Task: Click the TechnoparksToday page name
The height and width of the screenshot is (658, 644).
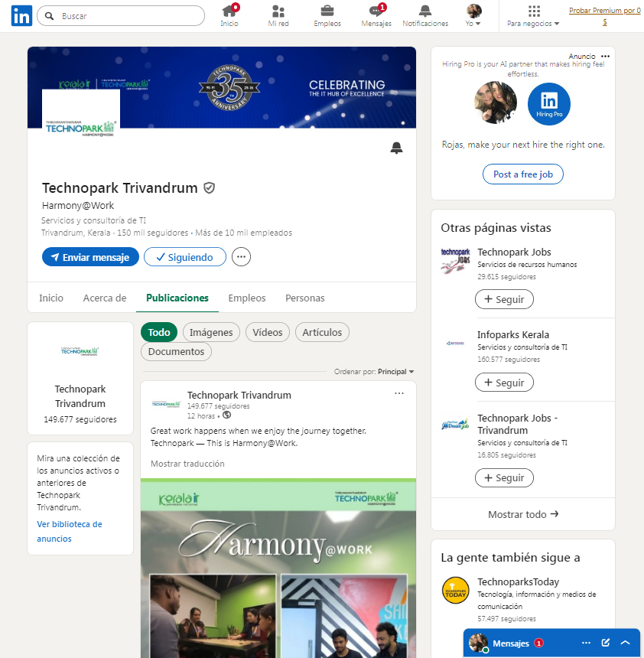Action: (518, 581)
